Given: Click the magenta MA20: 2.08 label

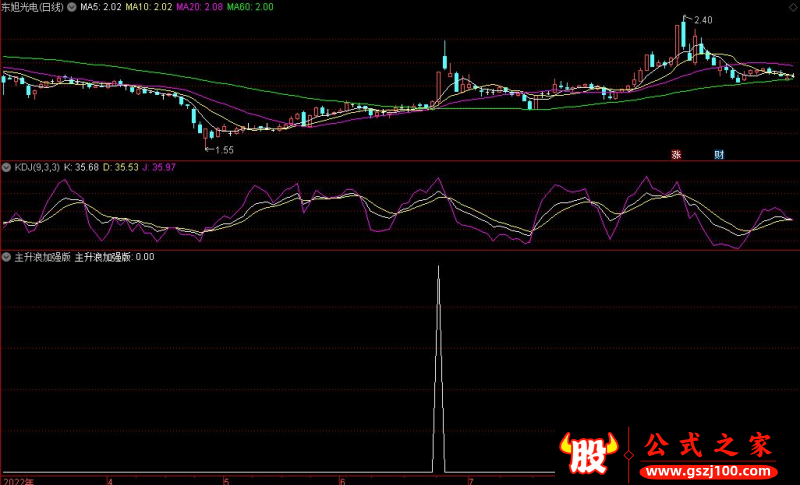Looking at the screenshot, I should 200,7.
